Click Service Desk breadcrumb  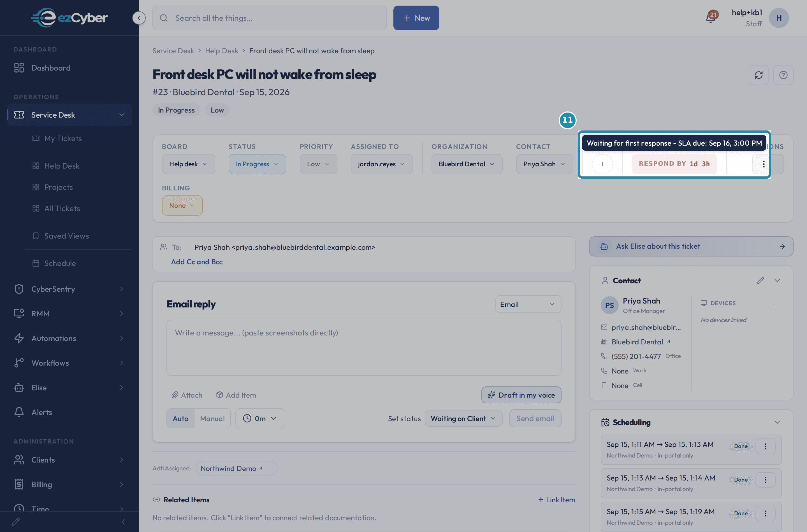(x=173, y=51)
